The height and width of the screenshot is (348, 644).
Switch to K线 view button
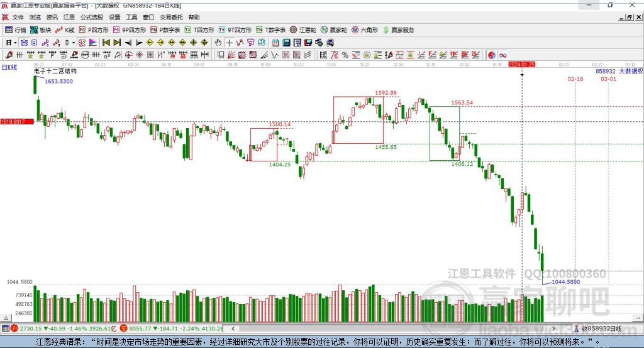click(65, 30)
